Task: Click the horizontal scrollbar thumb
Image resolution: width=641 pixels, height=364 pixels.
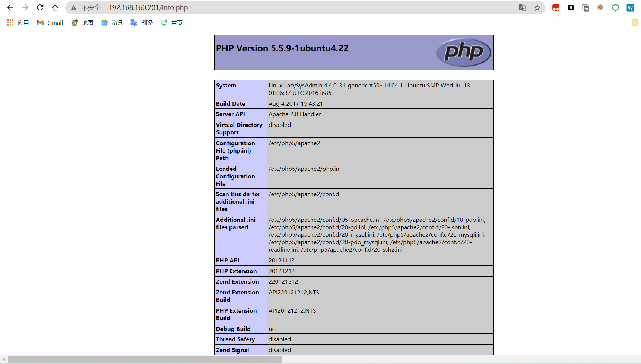Action: pyautogui.click(x=145, y=359)
